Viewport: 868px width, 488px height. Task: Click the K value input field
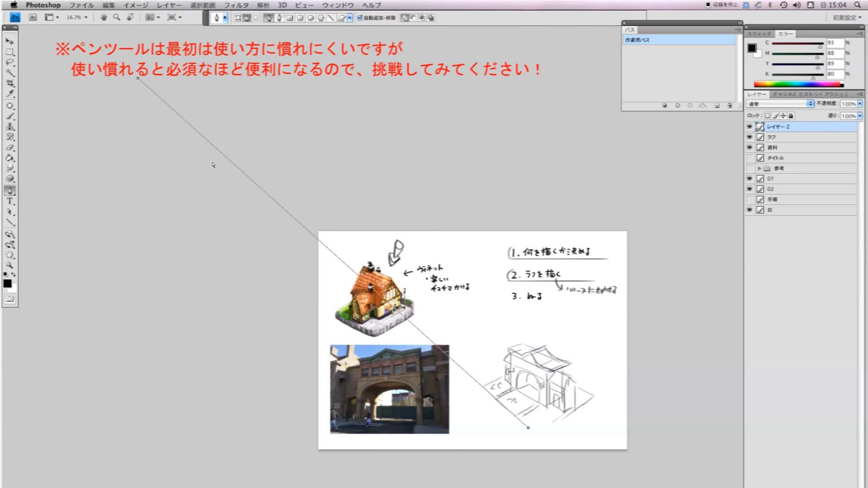click(835, 74)
